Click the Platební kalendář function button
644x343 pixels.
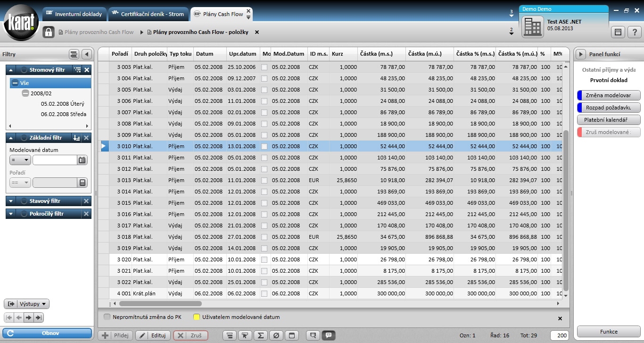(x=609, y=120)
